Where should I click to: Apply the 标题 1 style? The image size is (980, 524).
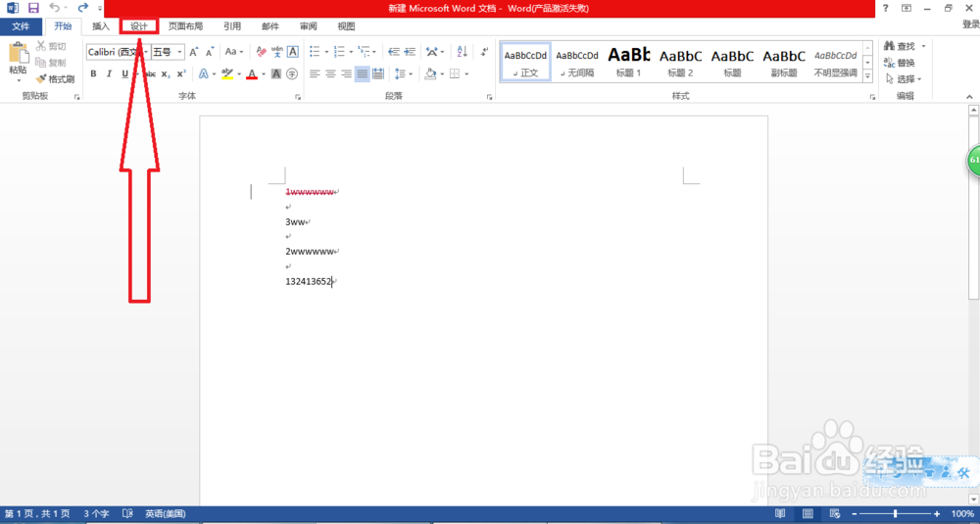click(629, 62)
